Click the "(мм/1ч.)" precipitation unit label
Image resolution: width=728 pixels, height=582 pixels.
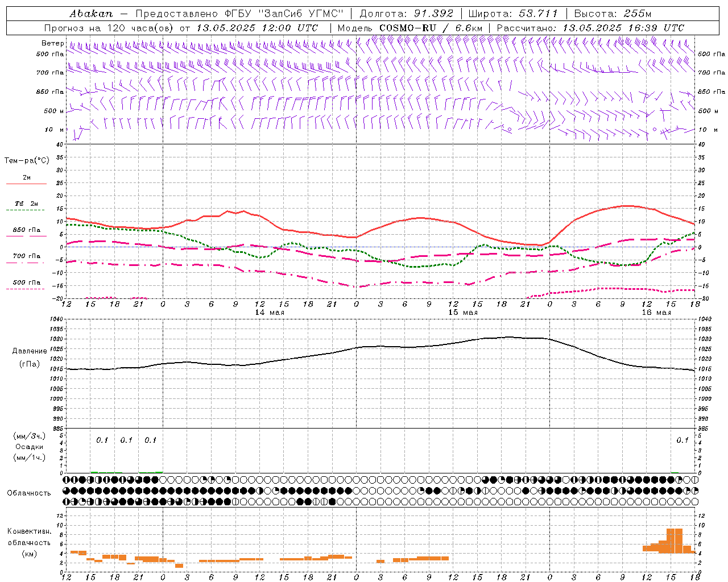(30, 458)
